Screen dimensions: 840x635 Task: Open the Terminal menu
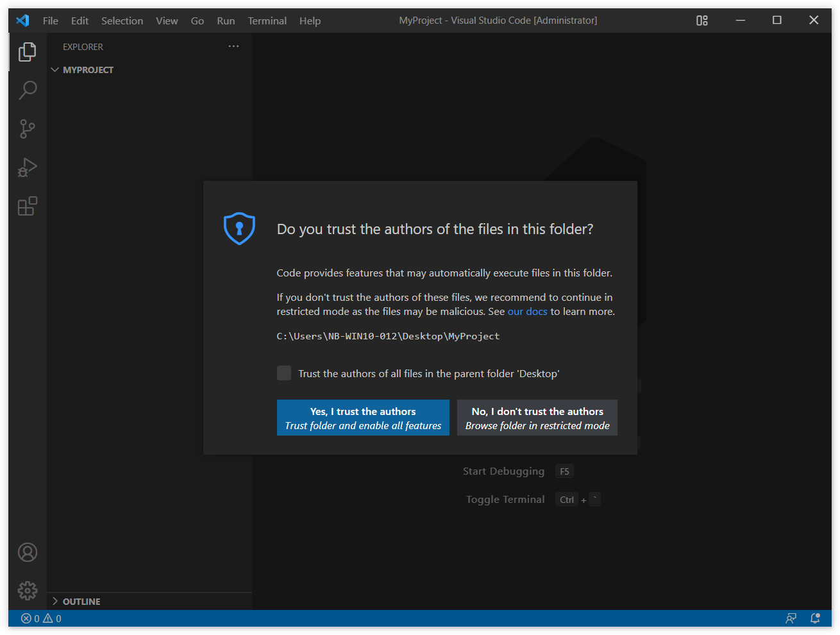point(267,21)
